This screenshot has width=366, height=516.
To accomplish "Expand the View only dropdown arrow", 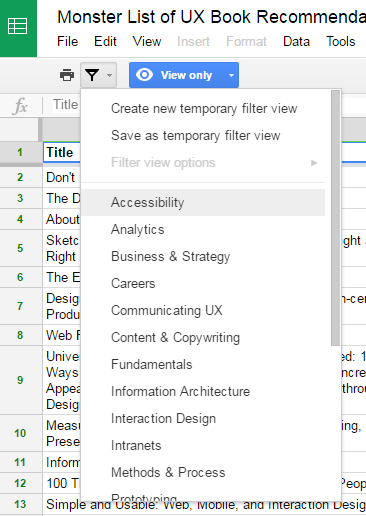I will click(231, 75).
